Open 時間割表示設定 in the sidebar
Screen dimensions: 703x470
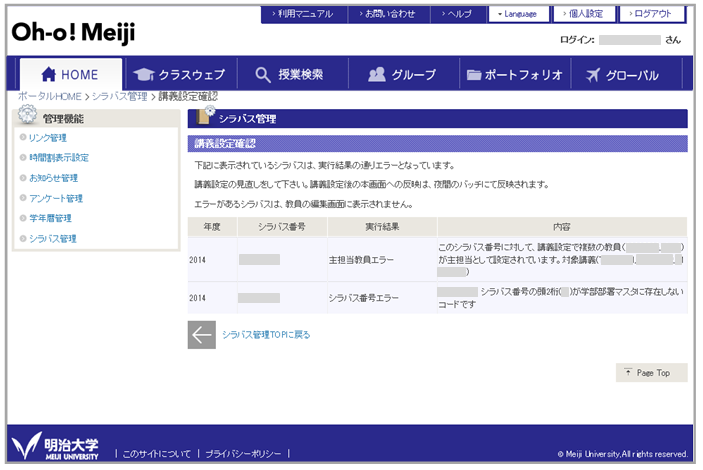[59, 157]
